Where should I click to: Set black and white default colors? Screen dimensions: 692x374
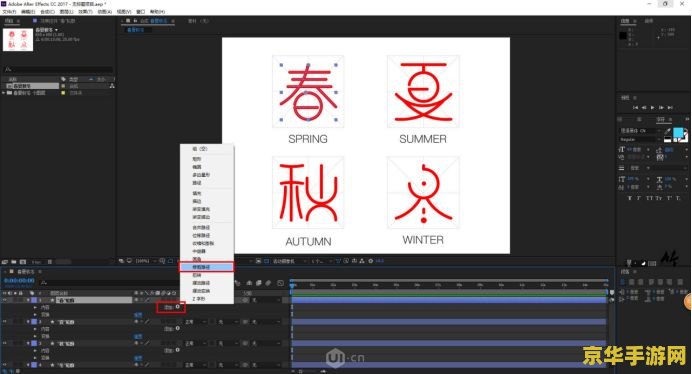[668, 139]
